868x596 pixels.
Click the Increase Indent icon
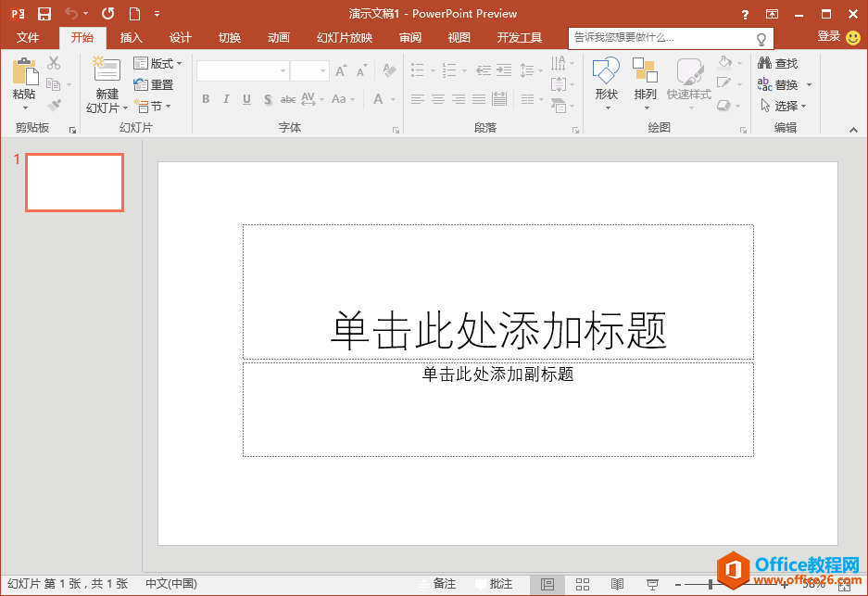504,70
